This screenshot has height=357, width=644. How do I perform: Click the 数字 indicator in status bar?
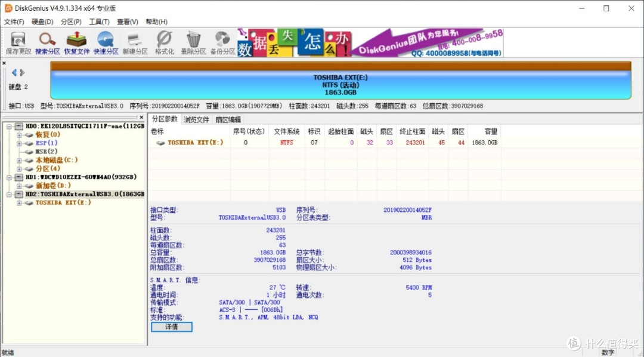click(608, 352)
